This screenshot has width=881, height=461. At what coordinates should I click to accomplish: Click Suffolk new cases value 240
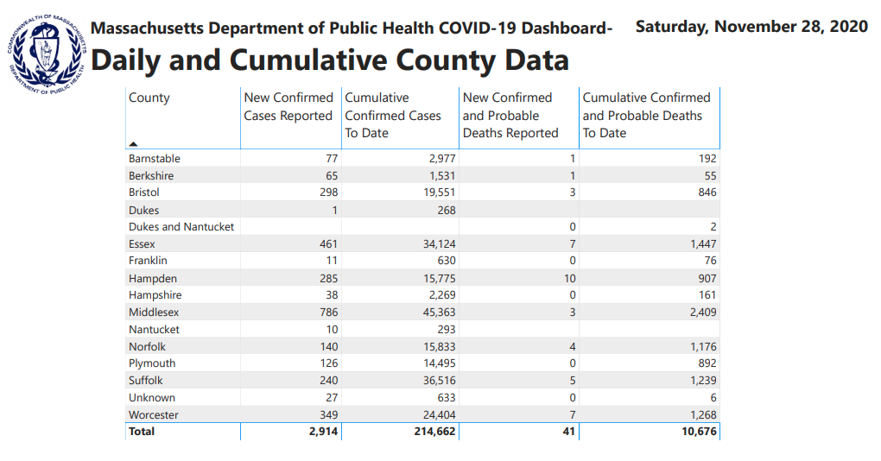click(329, 381)
